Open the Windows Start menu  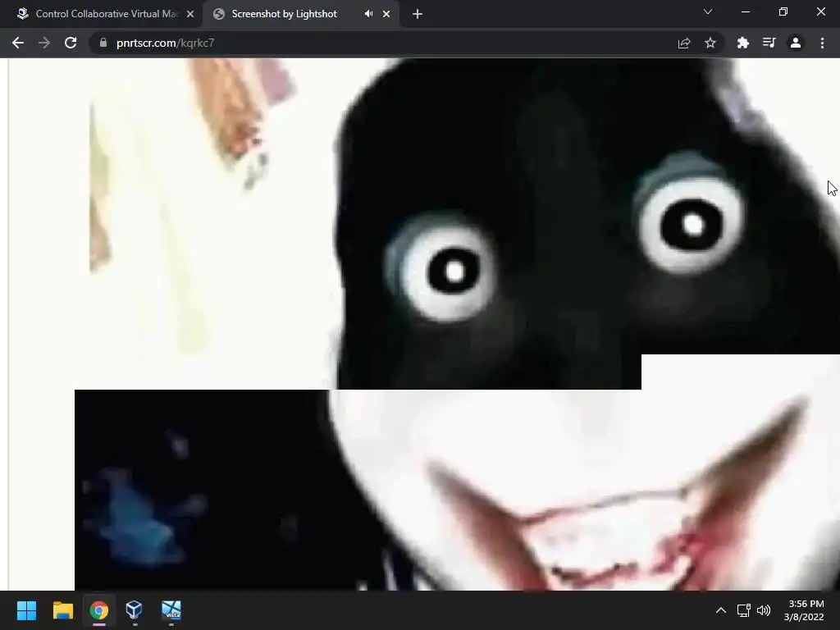26,610
